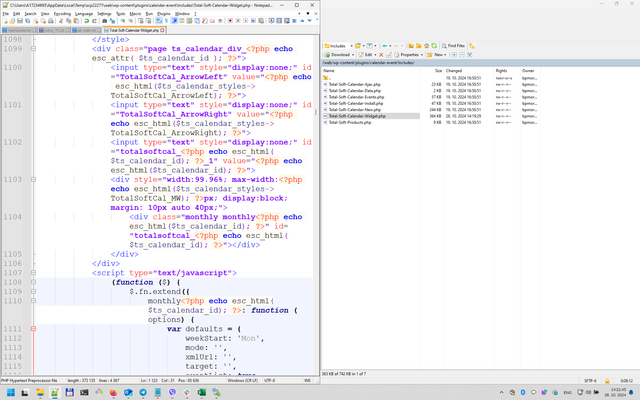Collapse the fold marker at line 1103
The image size is (640, 400).
point(33,180)
